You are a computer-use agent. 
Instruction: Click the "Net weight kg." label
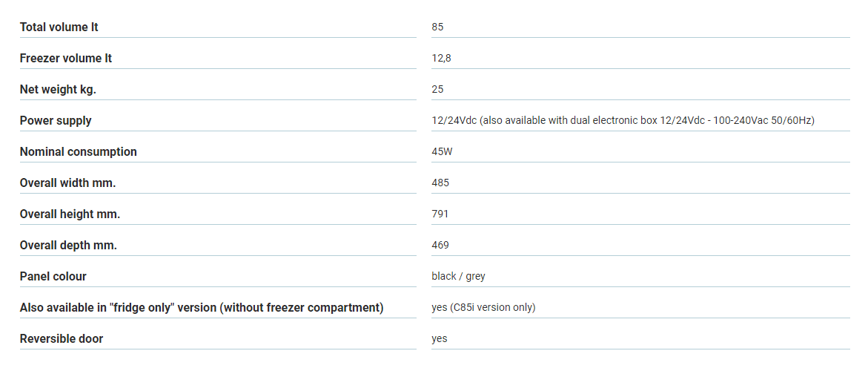coord(58,90)
